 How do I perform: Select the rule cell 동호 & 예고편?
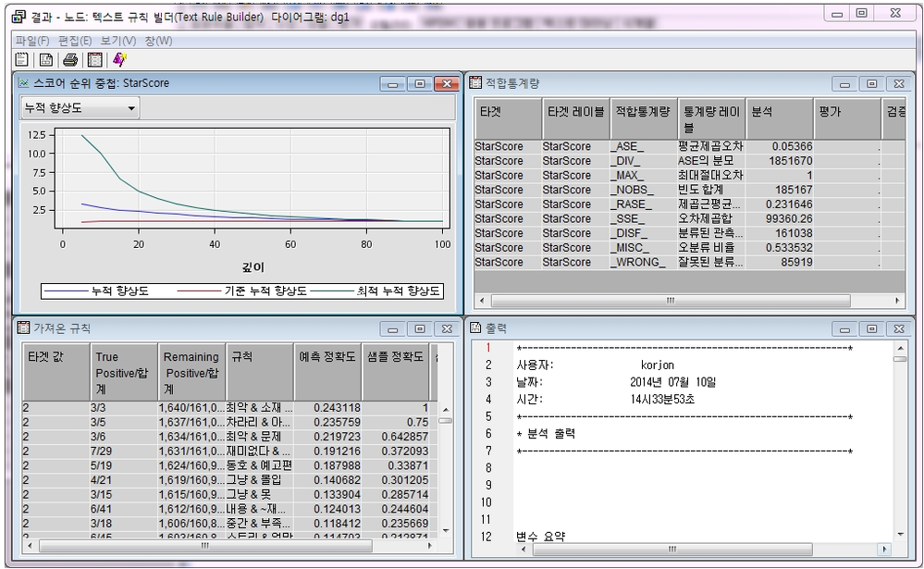pos(259,465)
